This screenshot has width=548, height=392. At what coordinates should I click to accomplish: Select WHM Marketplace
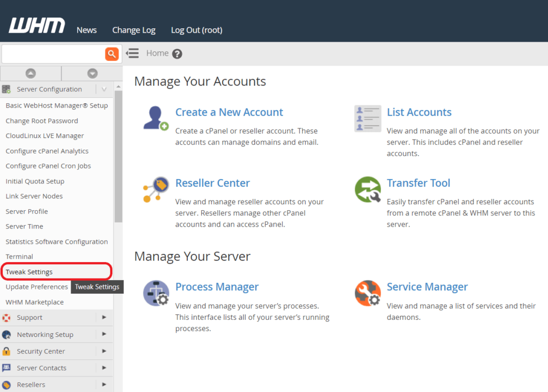pos(35,302)
